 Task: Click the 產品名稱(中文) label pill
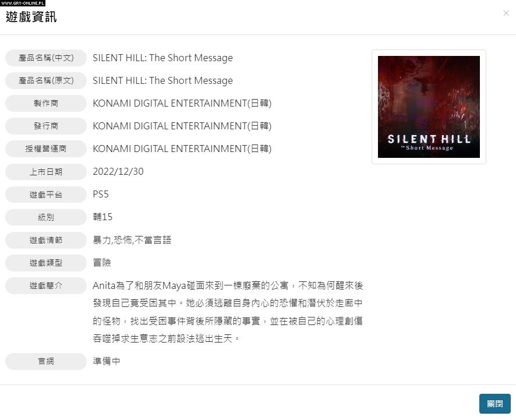tap(46, 58)
